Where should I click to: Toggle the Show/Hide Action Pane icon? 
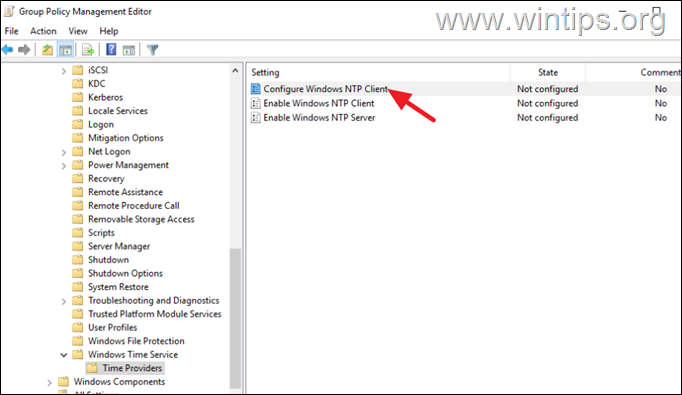tap(129, 50)
